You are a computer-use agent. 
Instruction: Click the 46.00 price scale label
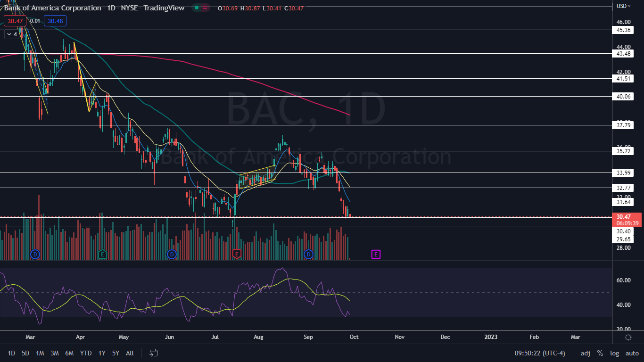[624, 22]
